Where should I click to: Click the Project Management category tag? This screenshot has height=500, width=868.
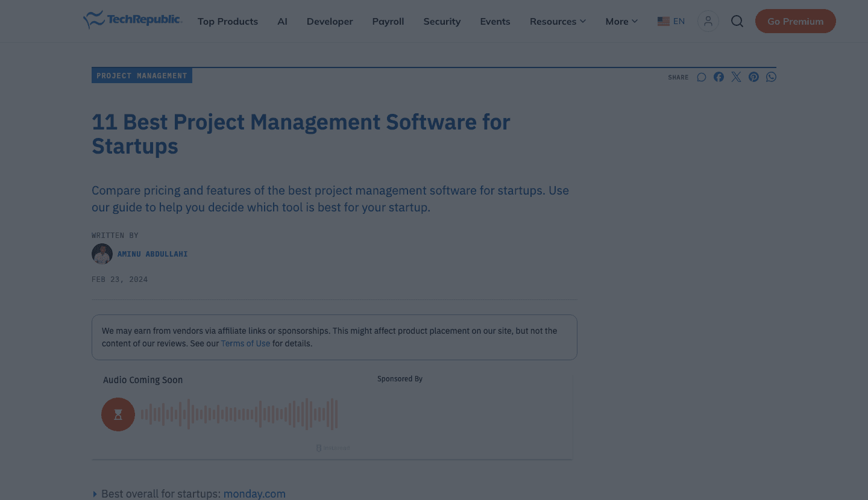pos(142,76)
